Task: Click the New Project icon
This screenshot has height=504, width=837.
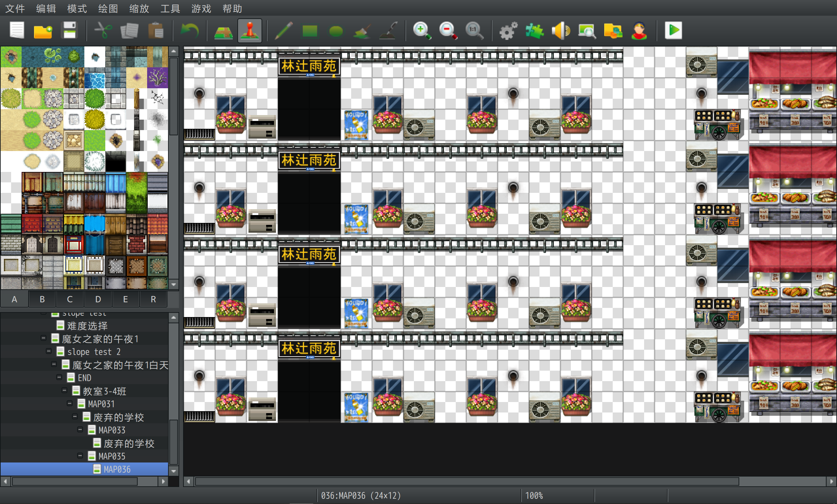Action: 17,31
